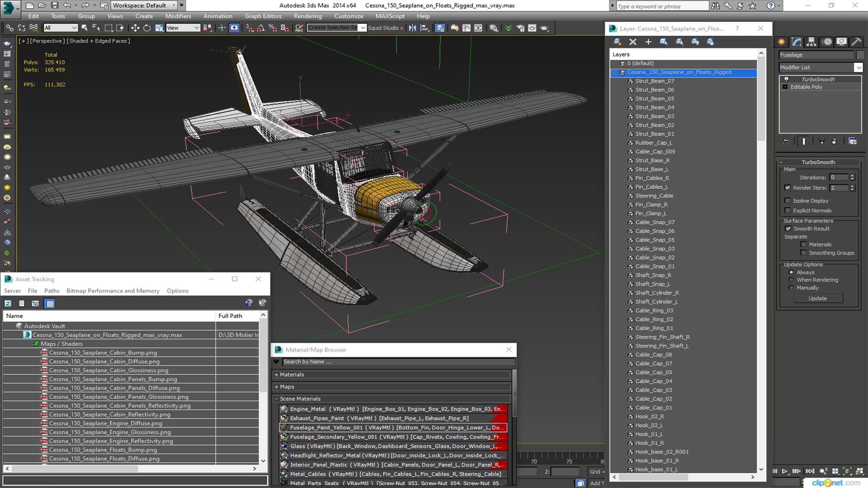The image size is (868, 488).
Task: Open the Modifiers menu
Action: (x=178, y=16)
